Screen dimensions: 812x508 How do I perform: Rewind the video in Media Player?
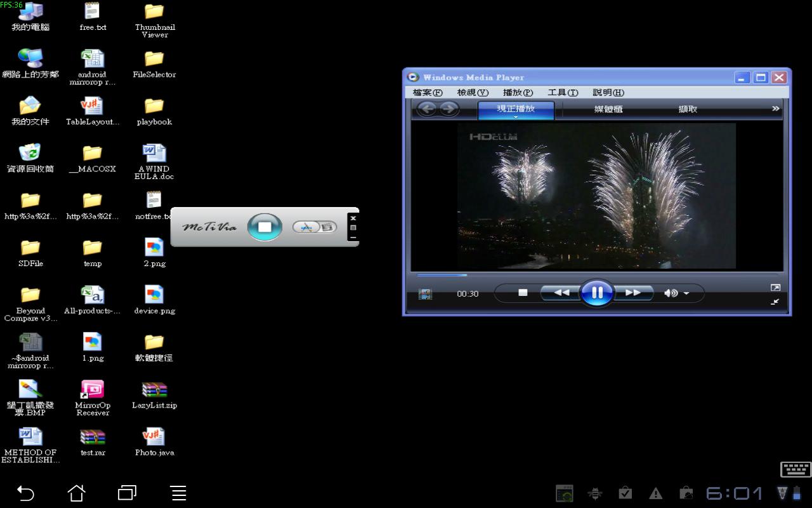tap(561, 293)
